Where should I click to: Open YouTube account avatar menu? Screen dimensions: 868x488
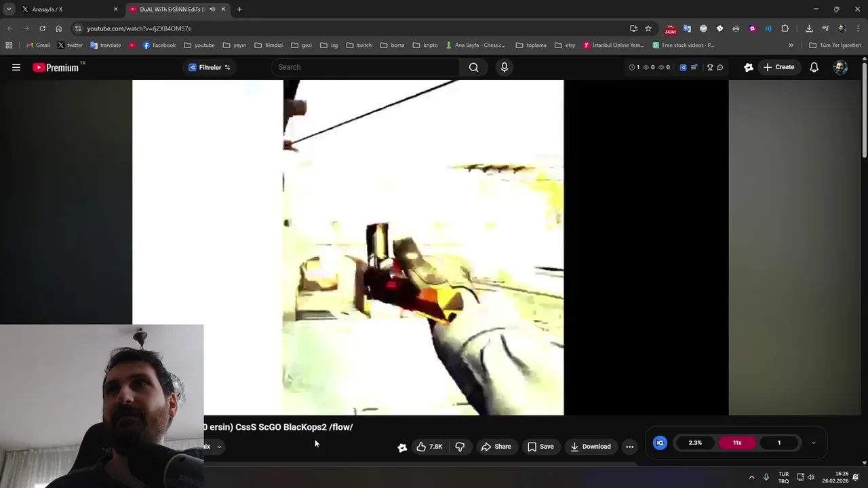pos(840,67)
